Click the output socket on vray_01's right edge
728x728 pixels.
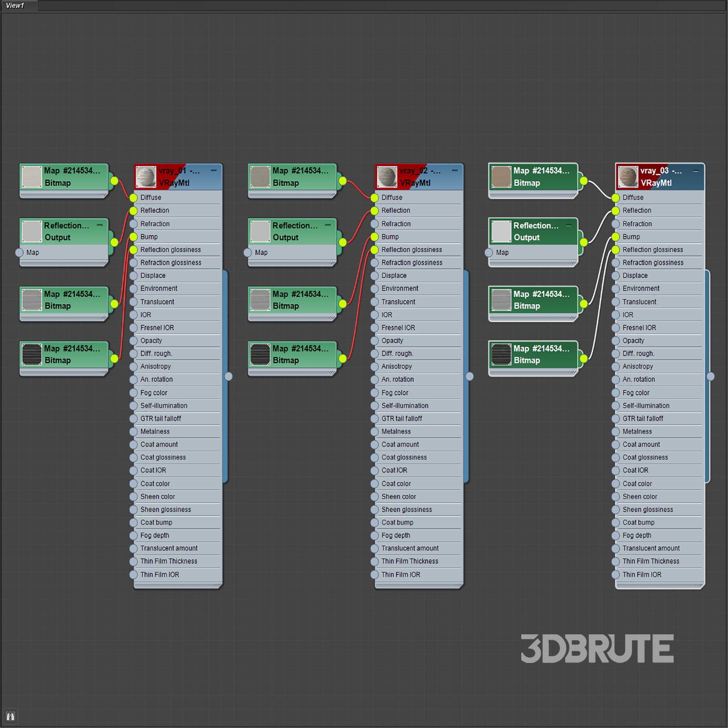pyautogui.click(x=229, y=377)
